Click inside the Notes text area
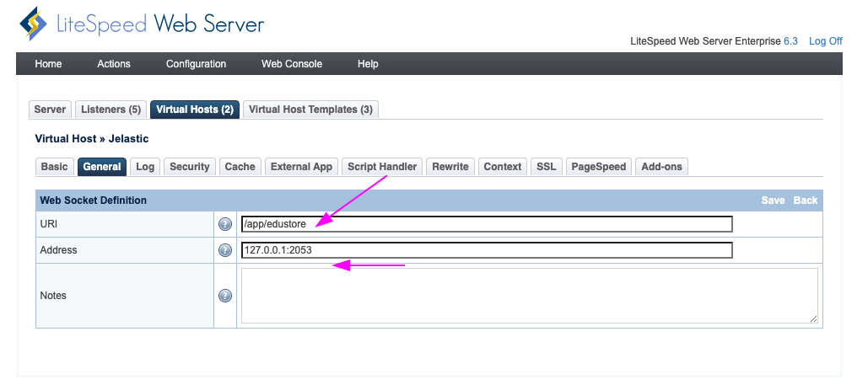This screenshot has height=385, width=868. point(529,296)
